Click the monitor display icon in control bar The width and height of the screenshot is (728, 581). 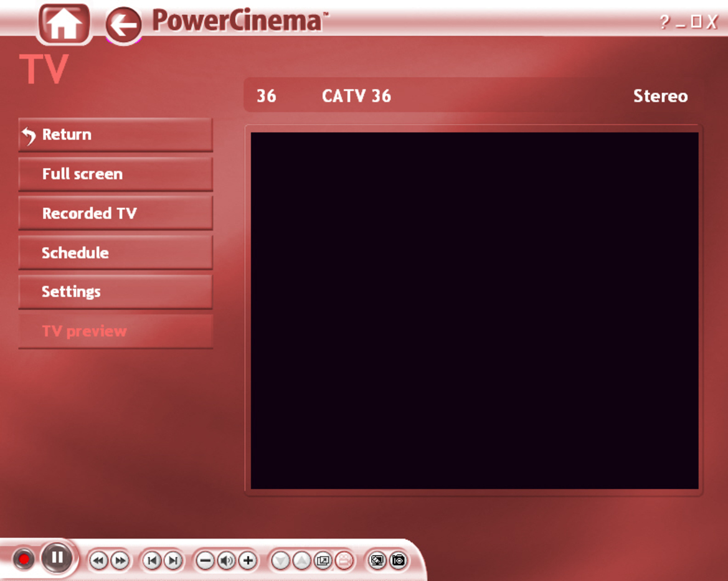[377, 560]
